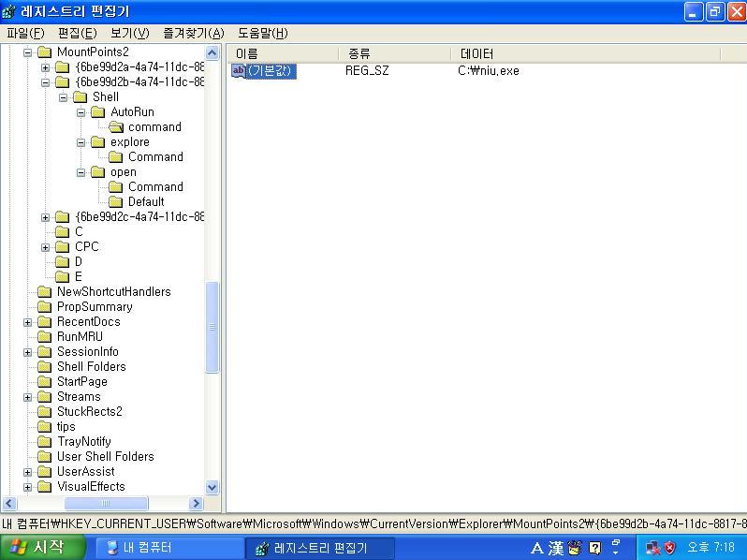The width and height of the screenshot is (747, 560).
Task: Sort by the 종류 column header
Action: tap(394, 54)
